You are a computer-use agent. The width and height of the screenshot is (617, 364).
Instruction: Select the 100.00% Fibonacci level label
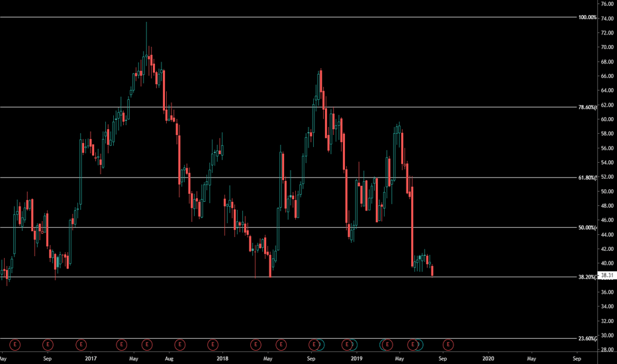click(587, 17)
